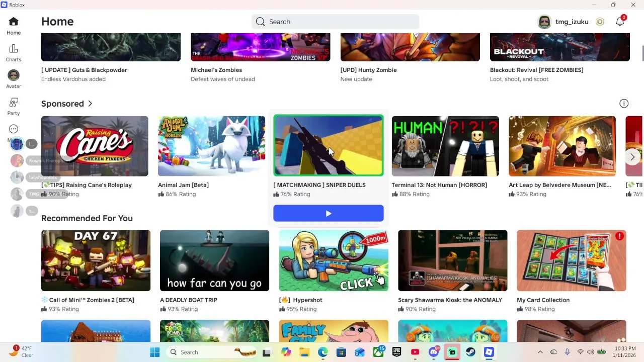
Task: Open Art Leap by Belvedere Museum title
Action: coord(560,185)
